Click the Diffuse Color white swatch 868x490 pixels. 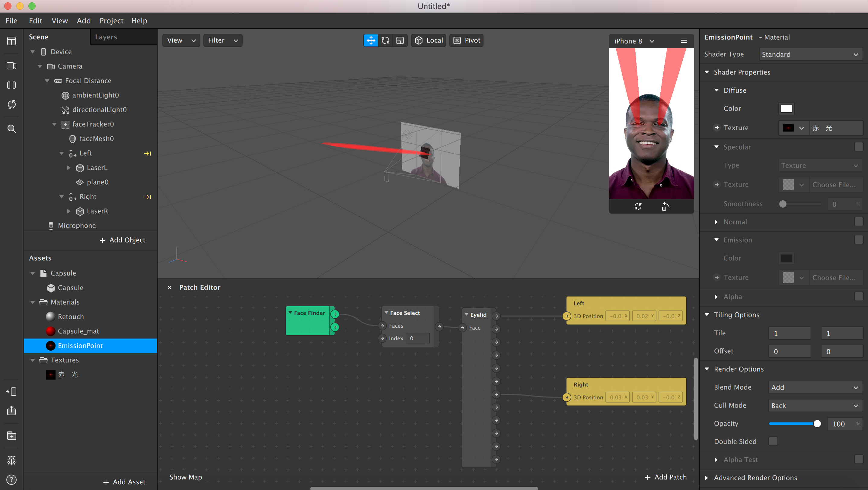tap(787, 108)
